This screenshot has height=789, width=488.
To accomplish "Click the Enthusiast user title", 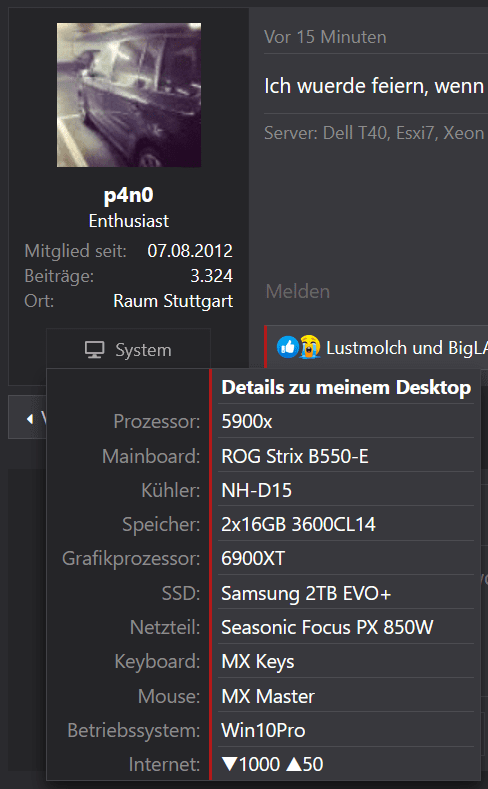I will click(129, 221).
